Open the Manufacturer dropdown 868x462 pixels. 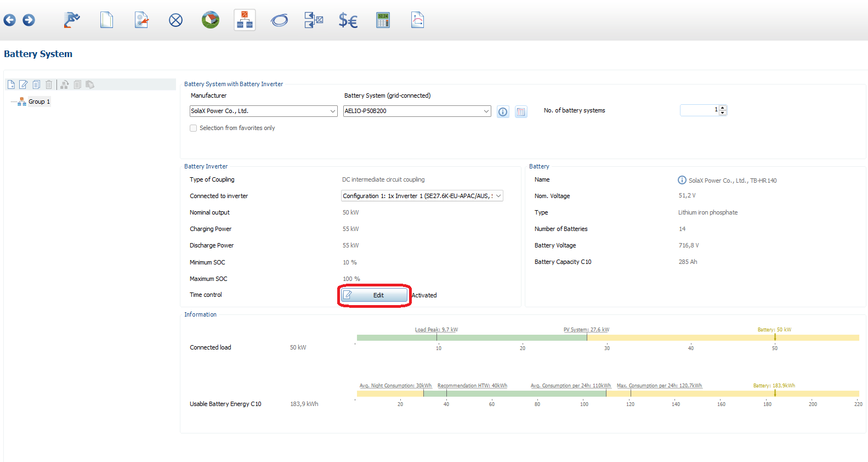(332, 111)
